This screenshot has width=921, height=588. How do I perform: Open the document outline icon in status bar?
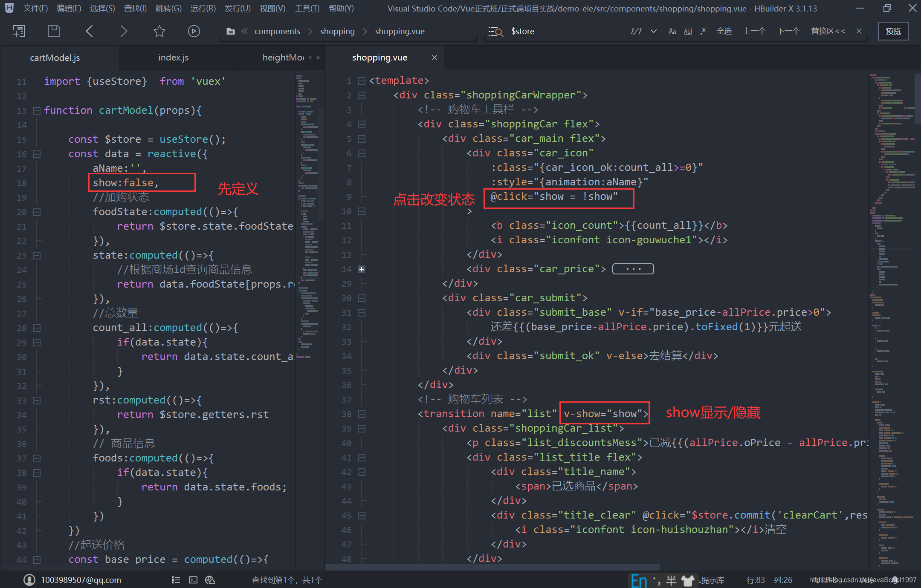coord(176,580)
